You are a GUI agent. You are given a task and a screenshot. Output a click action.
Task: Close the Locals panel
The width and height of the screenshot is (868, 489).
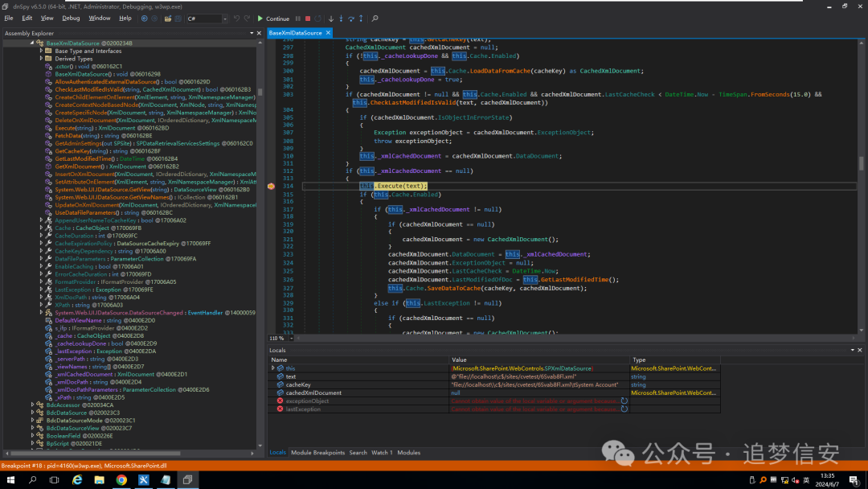860,350
